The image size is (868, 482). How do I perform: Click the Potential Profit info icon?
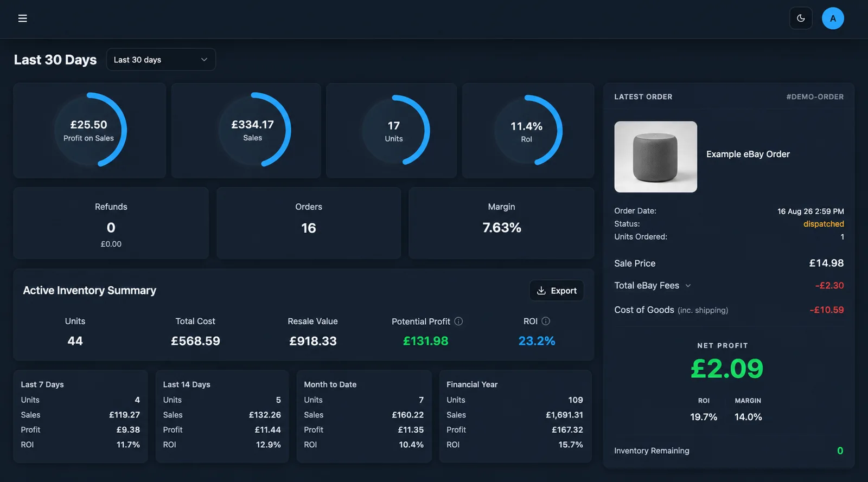pos(458,322)
